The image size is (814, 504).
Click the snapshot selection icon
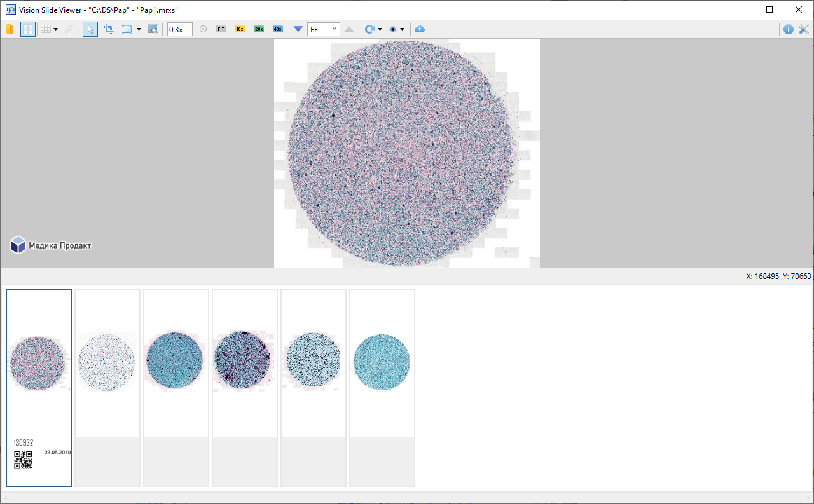[153, 29]
